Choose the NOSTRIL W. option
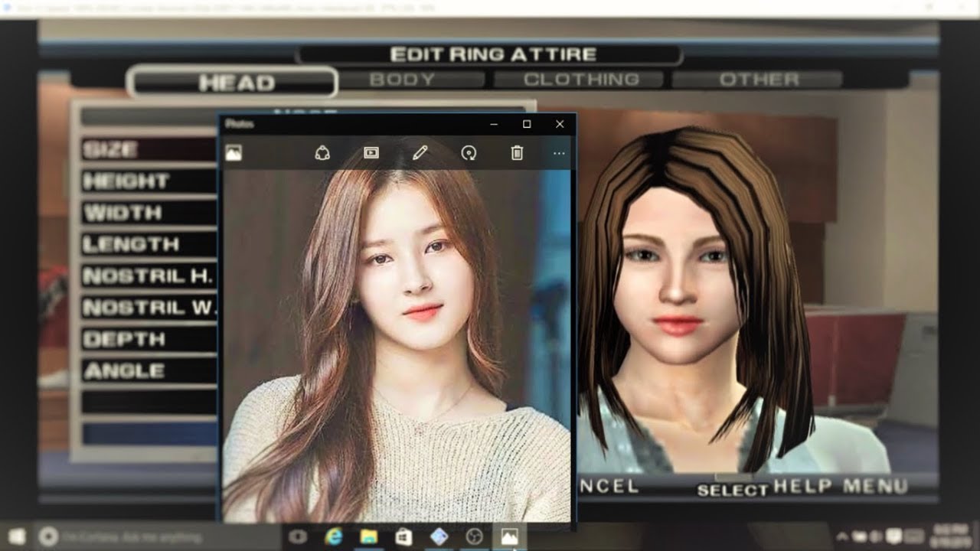 (x=149, y=308)
